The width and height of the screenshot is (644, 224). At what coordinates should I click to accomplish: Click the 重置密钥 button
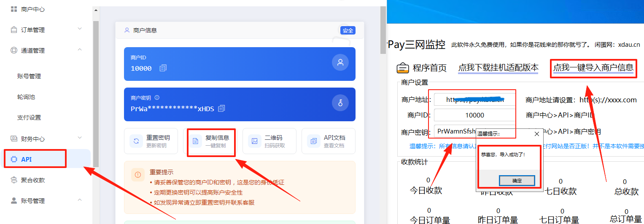[151, 141]
